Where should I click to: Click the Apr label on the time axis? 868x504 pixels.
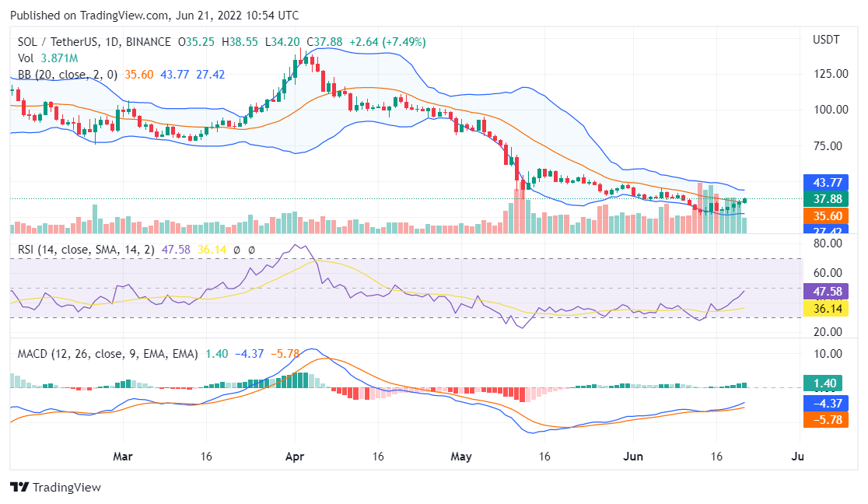(294, 456)
